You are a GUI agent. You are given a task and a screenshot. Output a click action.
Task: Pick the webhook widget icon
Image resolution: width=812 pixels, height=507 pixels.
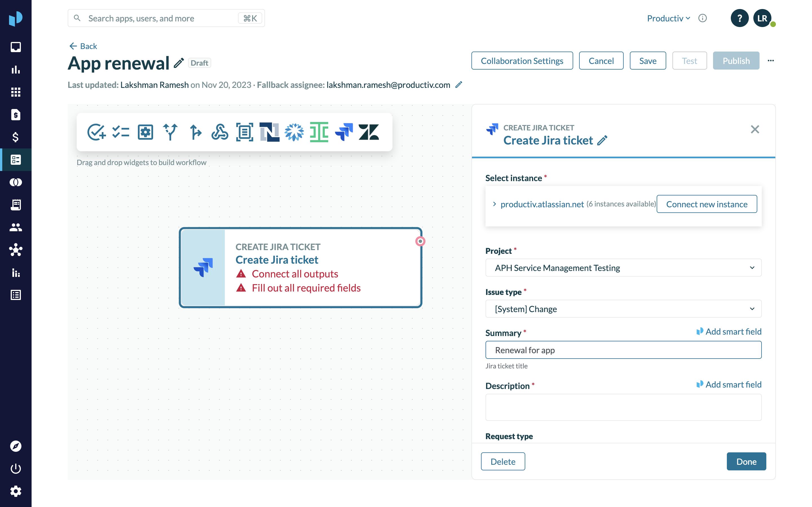[x=220, y=132]
